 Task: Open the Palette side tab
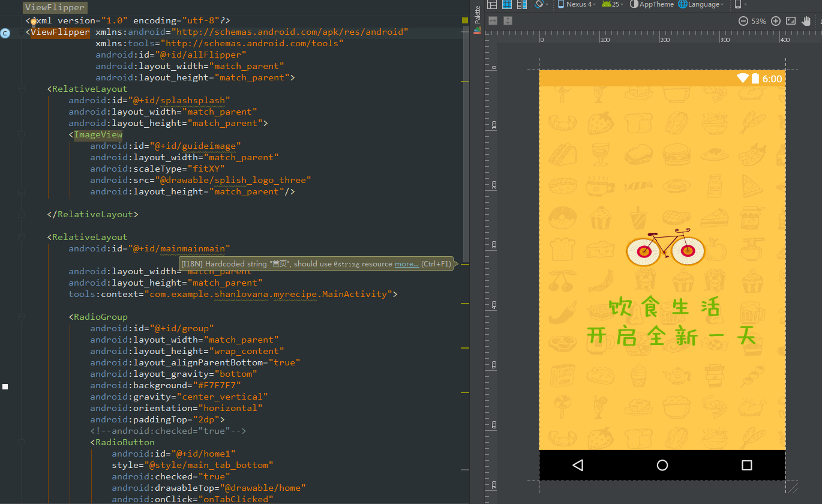point(478,19)
